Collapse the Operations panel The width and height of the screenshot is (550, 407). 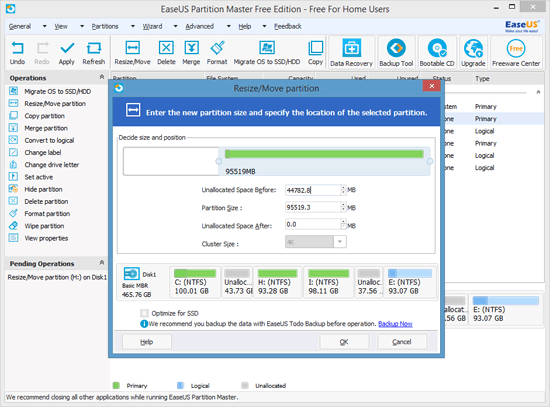tap(102, 77)
